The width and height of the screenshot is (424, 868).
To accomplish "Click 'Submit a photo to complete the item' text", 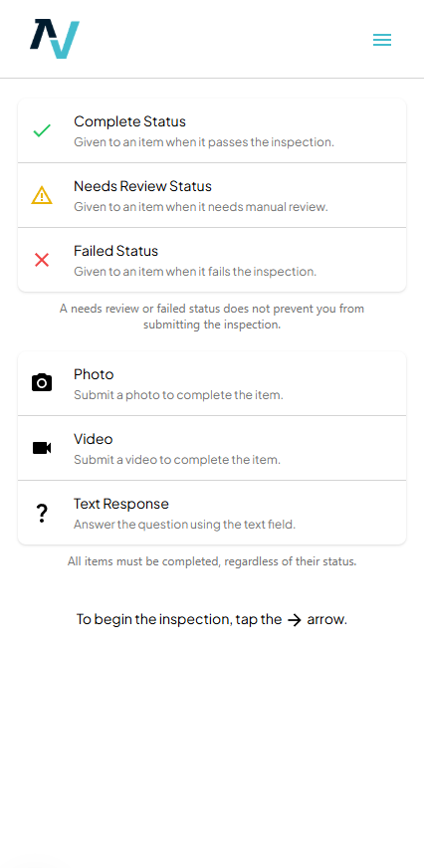I will coord(178,395).
